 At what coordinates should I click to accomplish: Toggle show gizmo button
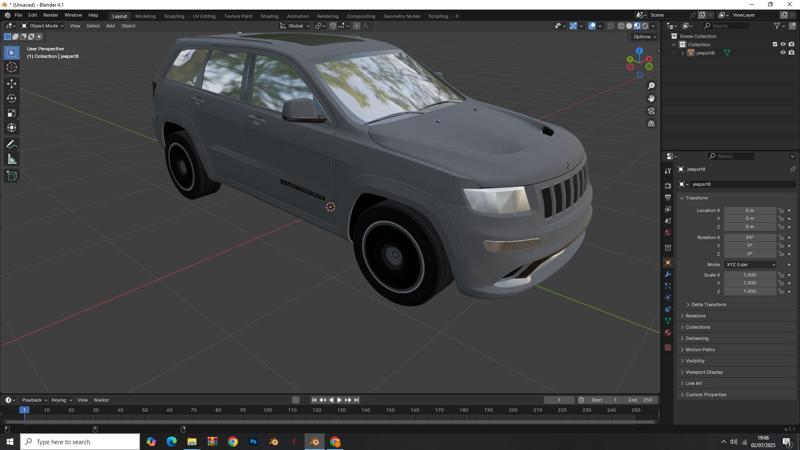(573, 26)
